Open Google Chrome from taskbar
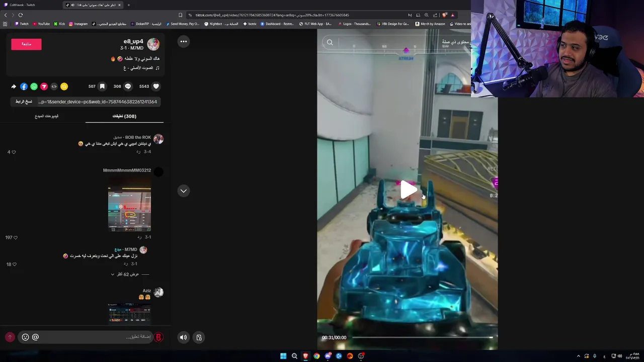This screenshot has width=644, height=362. (316, 356)
